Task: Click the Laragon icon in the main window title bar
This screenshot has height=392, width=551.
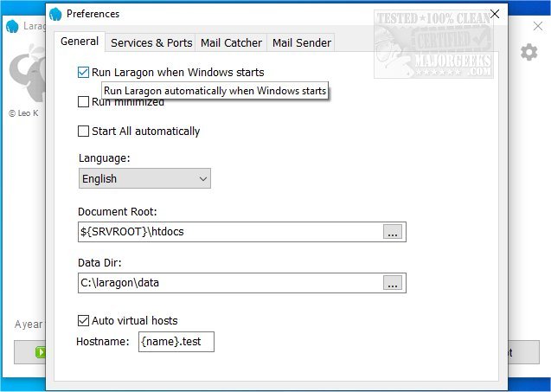Action: coord(12,26)
